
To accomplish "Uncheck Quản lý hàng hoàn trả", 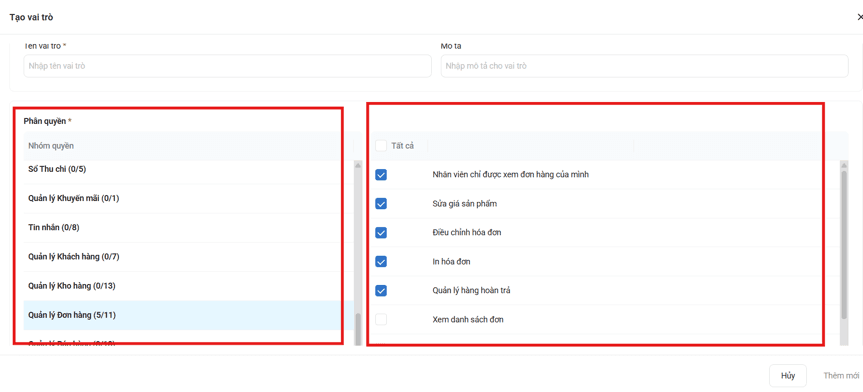I will [x=381, y=290].
